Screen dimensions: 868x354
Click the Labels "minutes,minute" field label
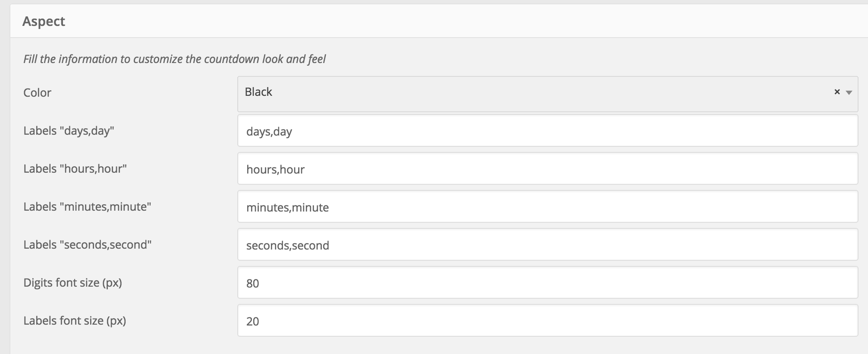(87, 207)
